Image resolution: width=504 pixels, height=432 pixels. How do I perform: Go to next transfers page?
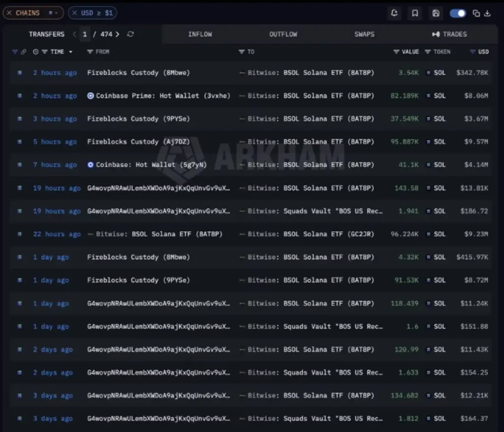click(117, 34)
